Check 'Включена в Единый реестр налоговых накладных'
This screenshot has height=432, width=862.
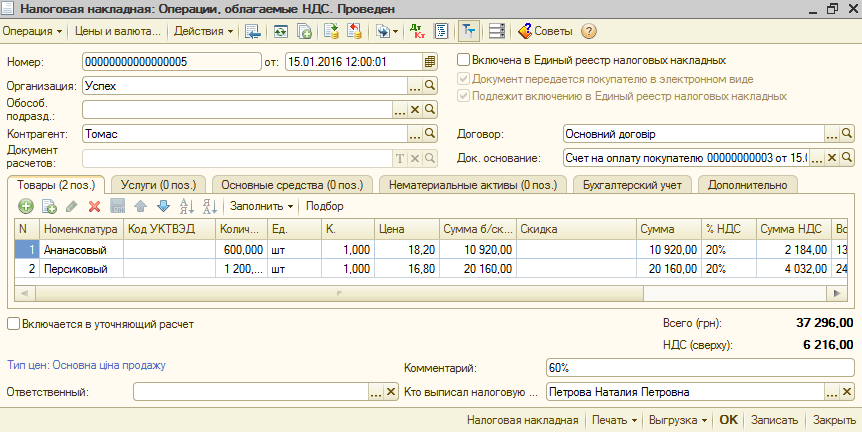[463, 60]
